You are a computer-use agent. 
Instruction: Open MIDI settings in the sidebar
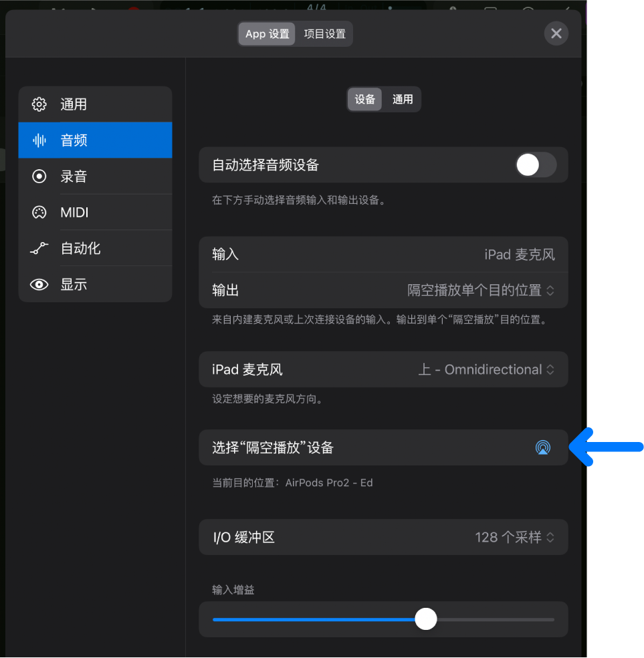tap(95, 213)
